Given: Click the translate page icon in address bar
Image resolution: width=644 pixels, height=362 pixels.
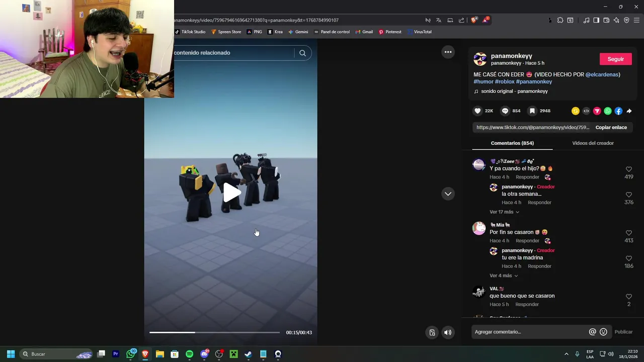Looking at the screenshot, I should (439, 20).
